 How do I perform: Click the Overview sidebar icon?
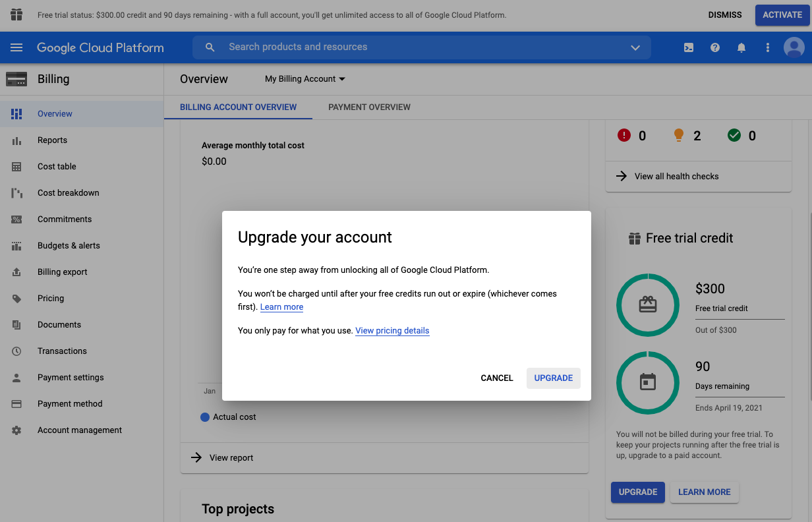click(x=16, y=114)
